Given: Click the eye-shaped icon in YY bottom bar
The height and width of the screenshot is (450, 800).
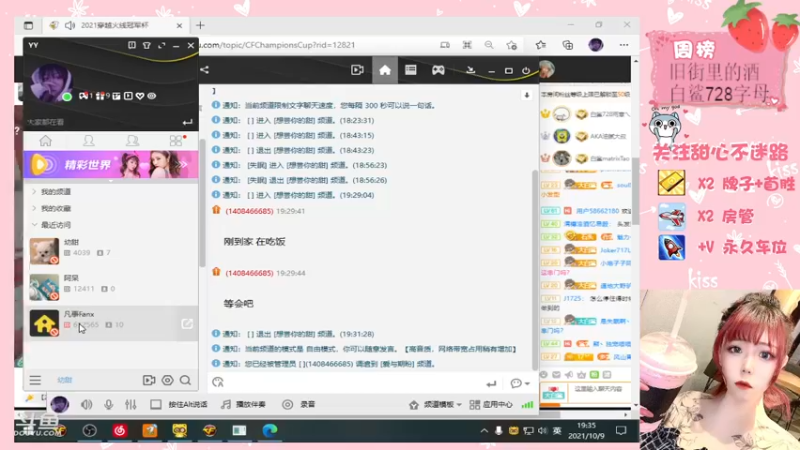Looking at the screenshot, I should tap(167, 380).
